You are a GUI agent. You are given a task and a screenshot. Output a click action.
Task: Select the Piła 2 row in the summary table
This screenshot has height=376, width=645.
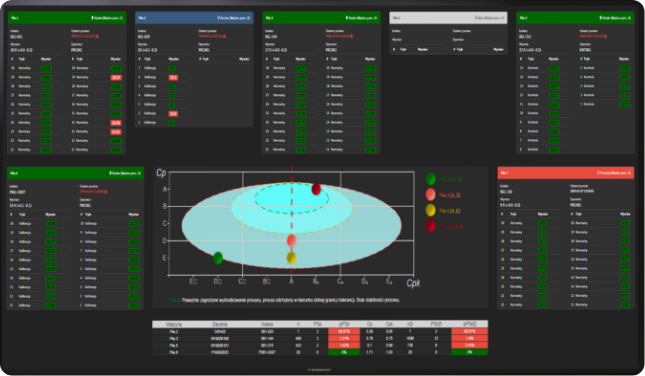pos(320,331)
